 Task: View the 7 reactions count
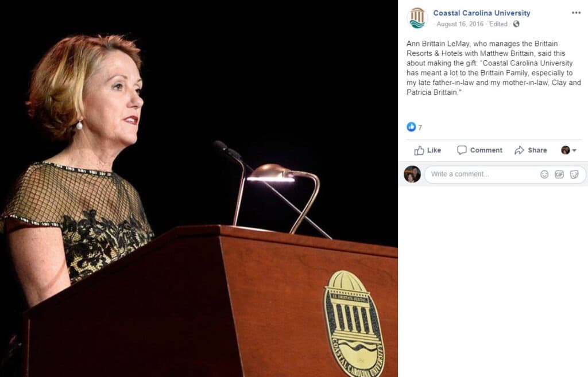(x=420, y=128)
